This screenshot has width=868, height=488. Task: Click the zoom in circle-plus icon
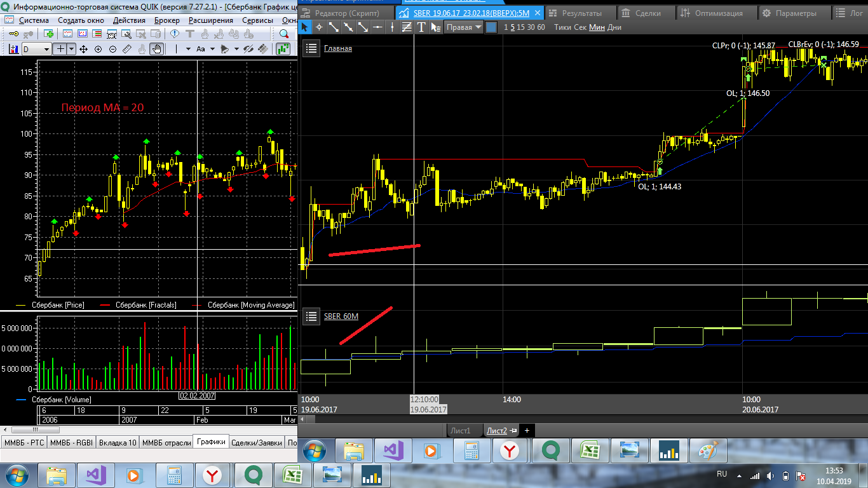(98, 49)
